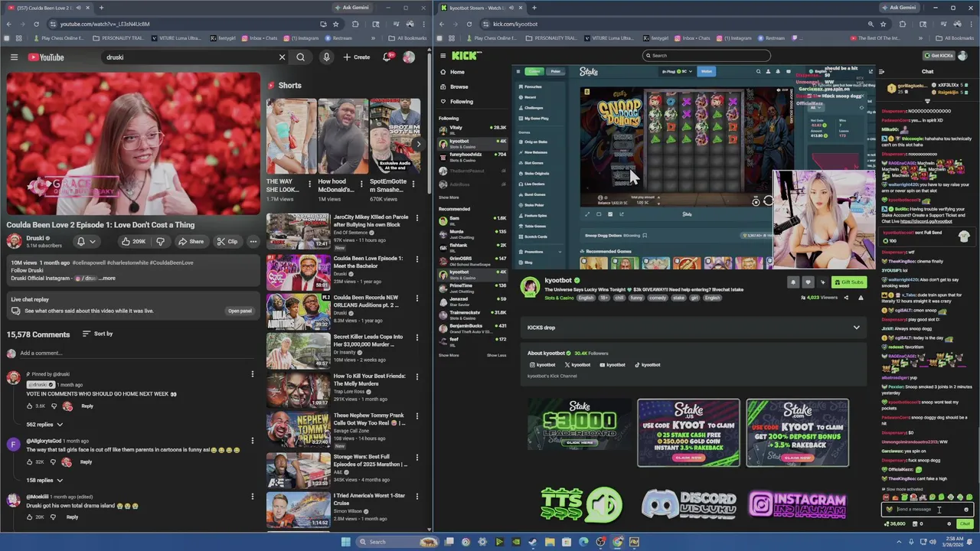The height and width of the screenshot is (551, 980).
Task: Click the YouTube search magnifier button
Action: pos(301,57)
